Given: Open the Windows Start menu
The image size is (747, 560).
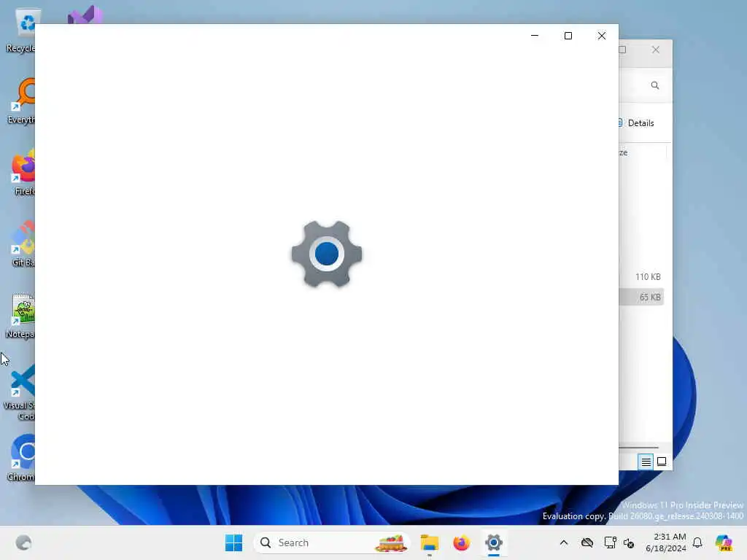Looking at the screenshot, I should (x=233, y=542).
